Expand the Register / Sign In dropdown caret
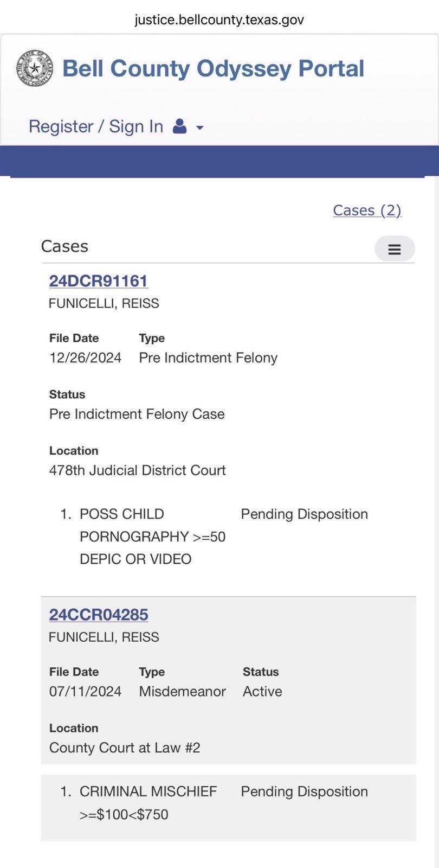Screen dimensions: 439x868 point(199,128)
